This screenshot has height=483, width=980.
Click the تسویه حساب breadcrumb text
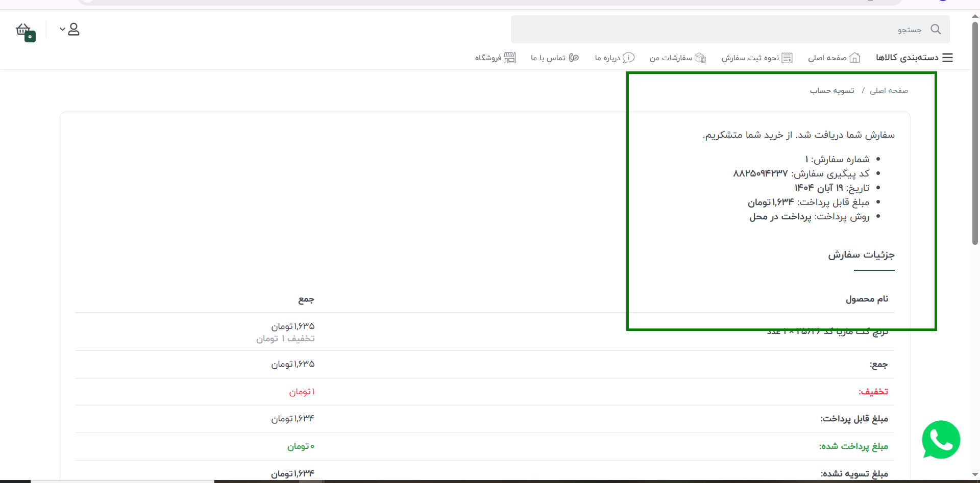pos(831,91)
